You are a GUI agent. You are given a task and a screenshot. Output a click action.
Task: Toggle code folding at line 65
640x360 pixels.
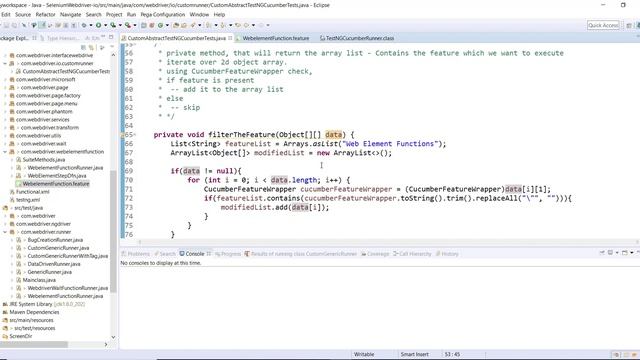coord(135,134)
